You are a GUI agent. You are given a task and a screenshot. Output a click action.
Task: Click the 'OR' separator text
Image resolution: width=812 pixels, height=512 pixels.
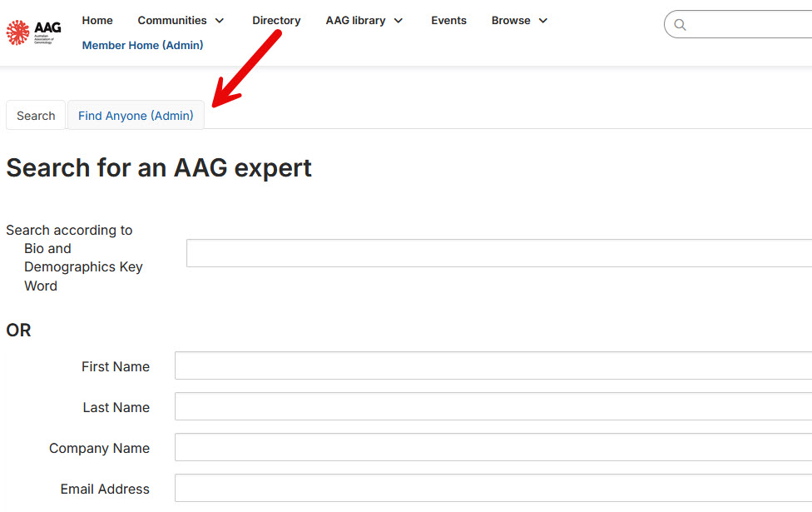(18, 331)
